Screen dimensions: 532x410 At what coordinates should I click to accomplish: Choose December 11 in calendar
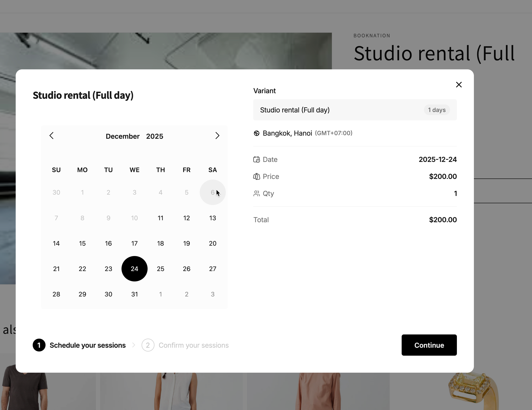pos(161,218)
